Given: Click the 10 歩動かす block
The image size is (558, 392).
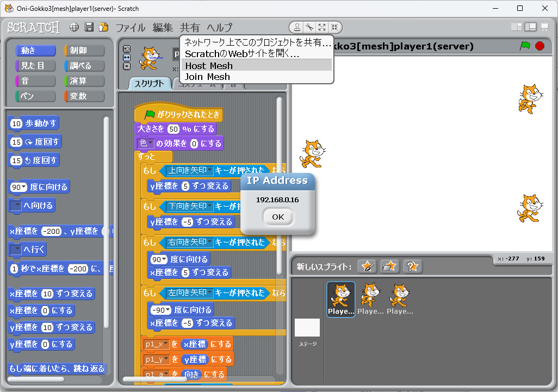Looking at the screenshot, I should click(34, 123).
